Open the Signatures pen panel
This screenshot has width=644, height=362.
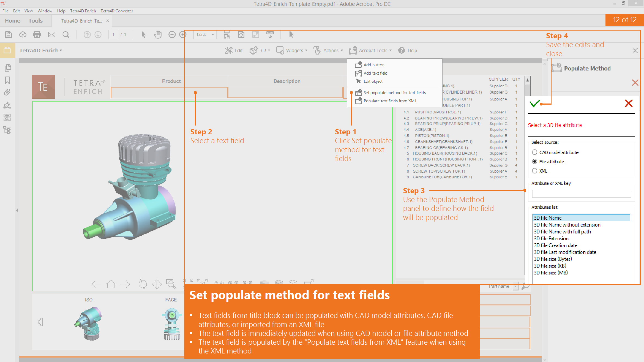[7, 105]
